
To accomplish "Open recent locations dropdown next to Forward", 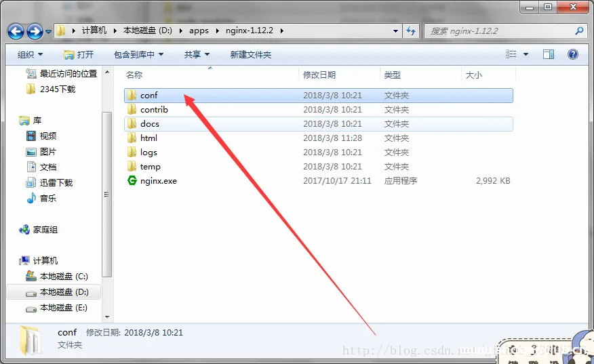I will 49,32.
